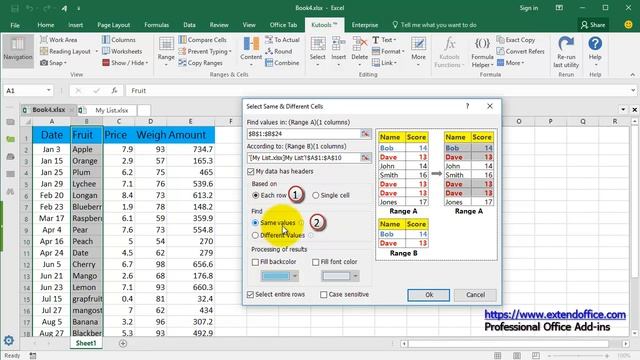Expand the Link tools dropdown

396,63
